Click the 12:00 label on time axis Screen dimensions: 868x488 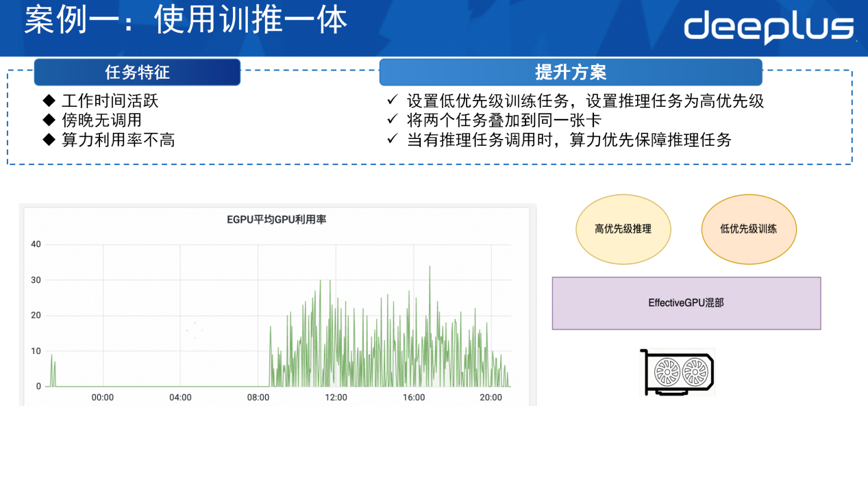point(336,398)
